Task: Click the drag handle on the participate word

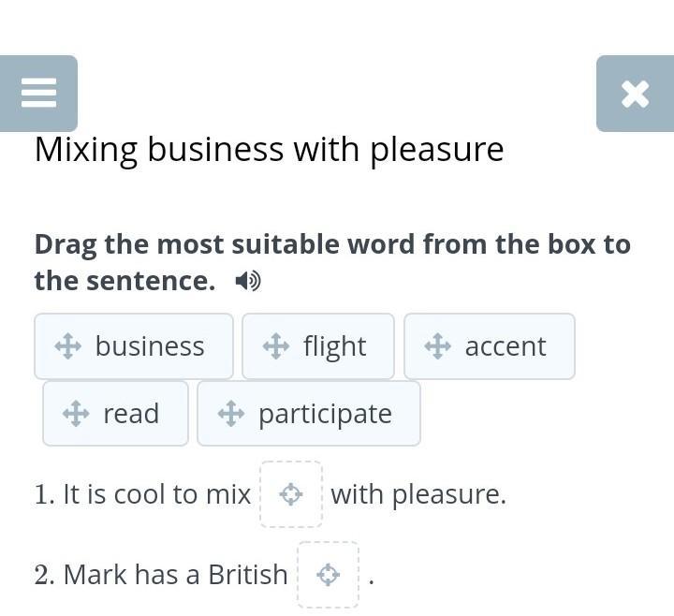Action: [231, 414]
